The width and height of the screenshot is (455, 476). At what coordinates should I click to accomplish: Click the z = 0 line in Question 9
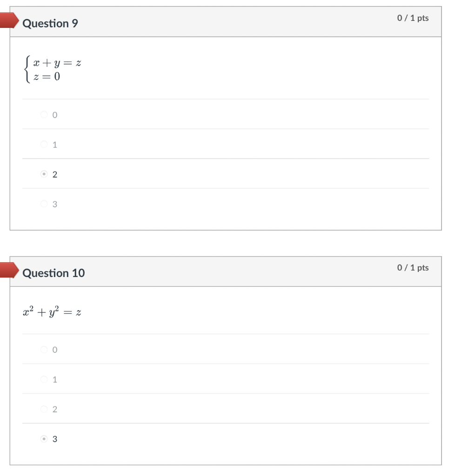(x=46, y=75)
